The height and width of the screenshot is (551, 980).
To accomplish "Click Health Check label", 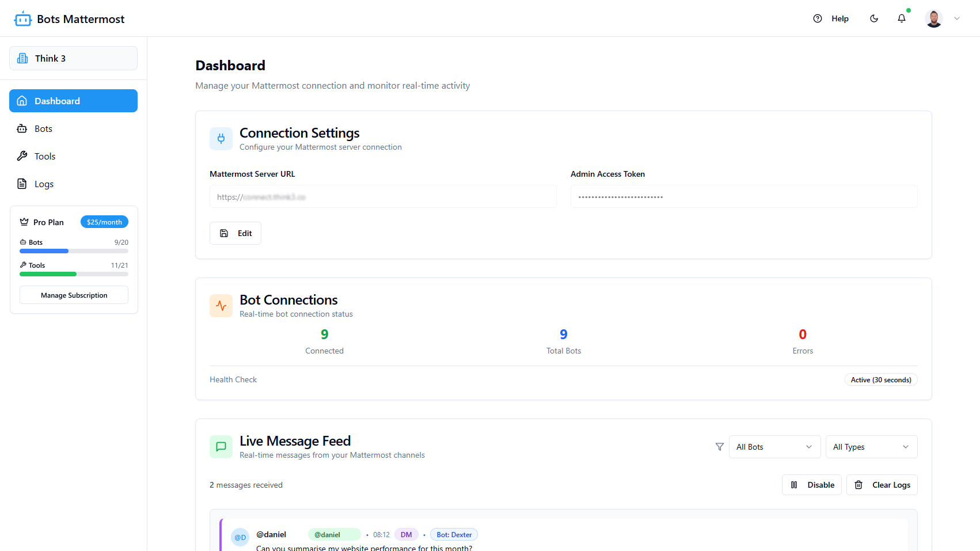I will click(233, 379).
